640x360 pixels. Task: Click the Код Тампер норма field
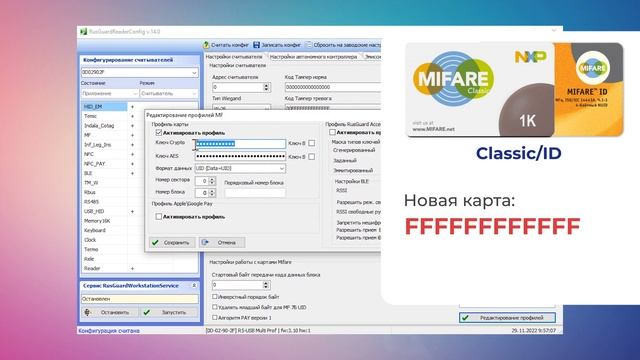click(x=333, y=87)
